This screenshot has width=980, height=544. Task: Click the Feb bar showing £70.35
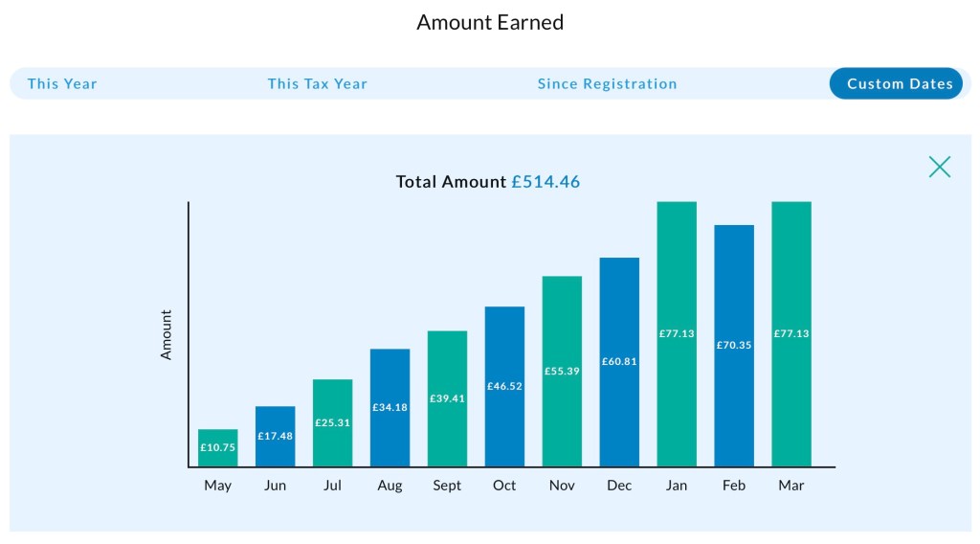[x=734, y=345]
